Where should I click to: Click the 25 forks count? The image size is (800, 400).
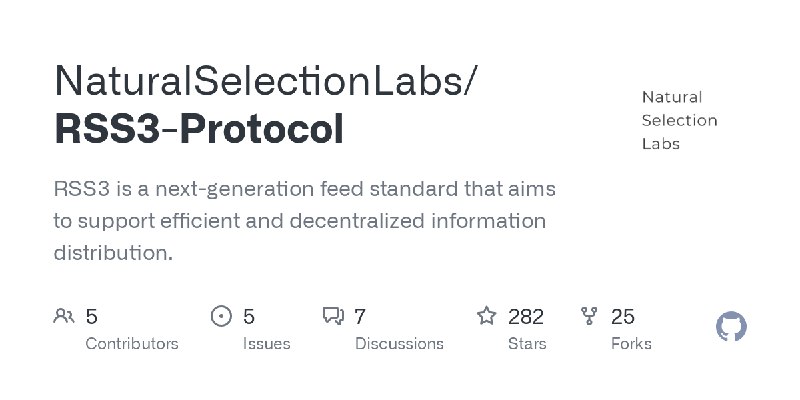[623, 317]
